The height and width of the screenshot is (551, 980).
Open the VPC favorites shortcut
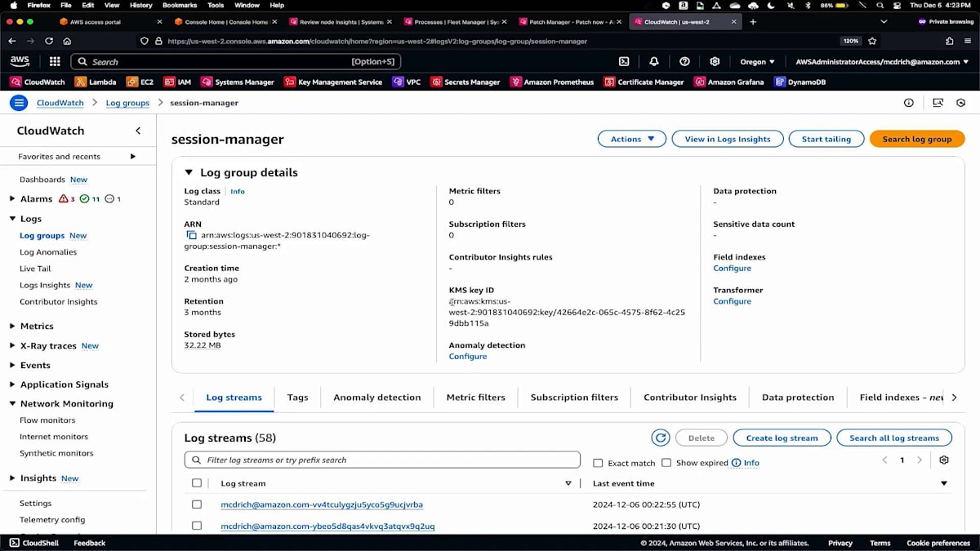click(x=407, y=82)
